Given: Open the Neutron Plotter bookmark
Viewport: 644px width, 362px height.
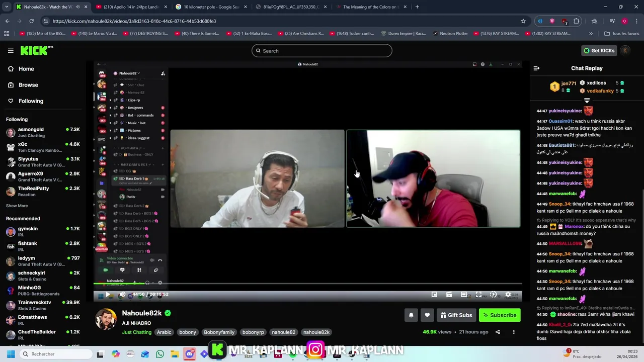Looking at the screenshot, I should [449, 34].
